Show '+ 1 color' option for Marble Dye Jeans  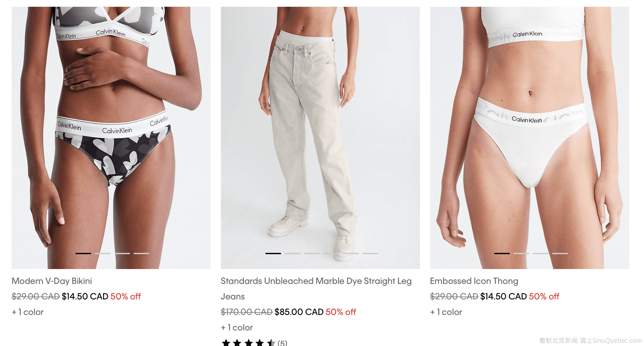point(237,328)
